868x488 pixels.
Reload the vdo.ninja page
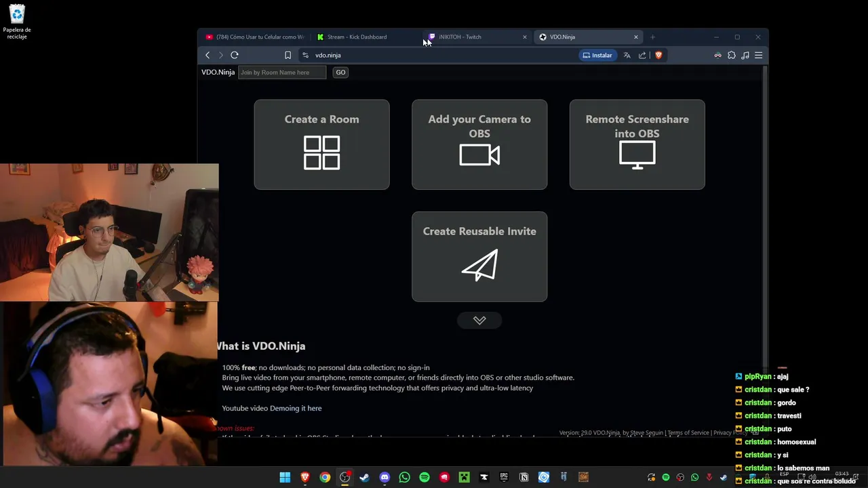pos(235,55)
